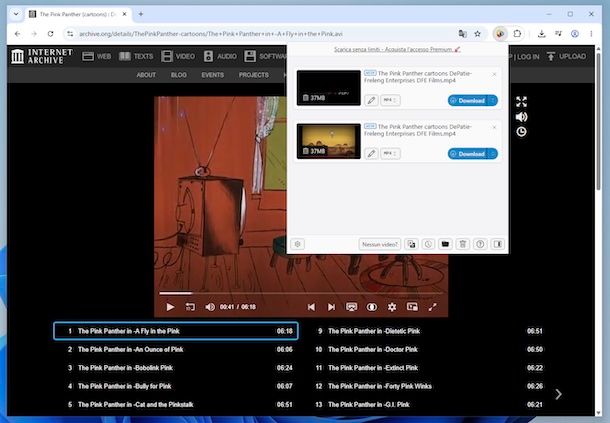This screenshot has width=610, height=423.
Task: Rewind ten seconds in the player
Action: point(190,307)
